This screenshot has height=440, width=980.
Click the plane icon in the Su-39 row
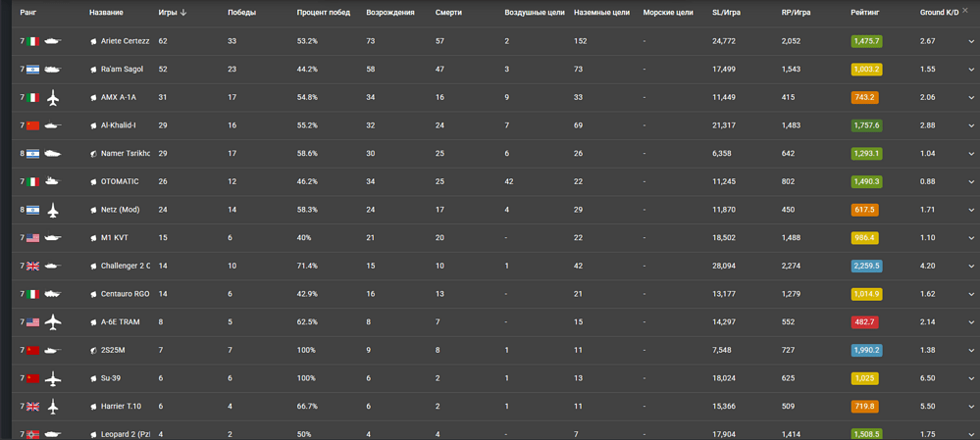[x=53, y=378]
